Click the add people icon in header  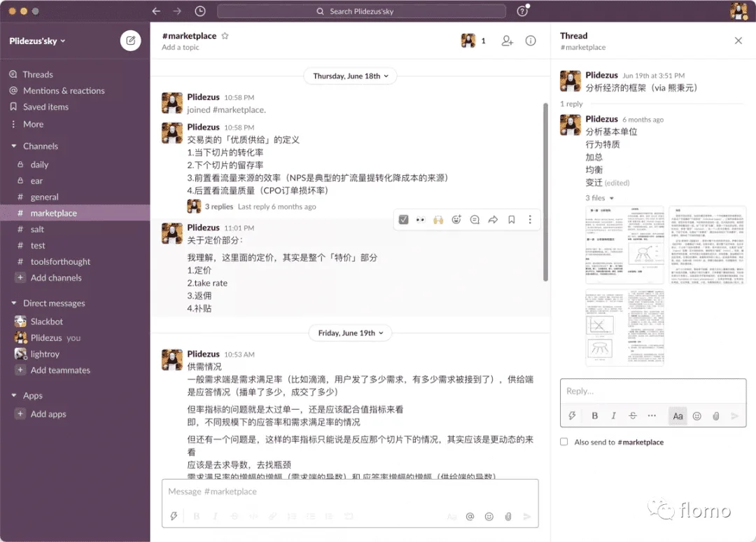507,41
